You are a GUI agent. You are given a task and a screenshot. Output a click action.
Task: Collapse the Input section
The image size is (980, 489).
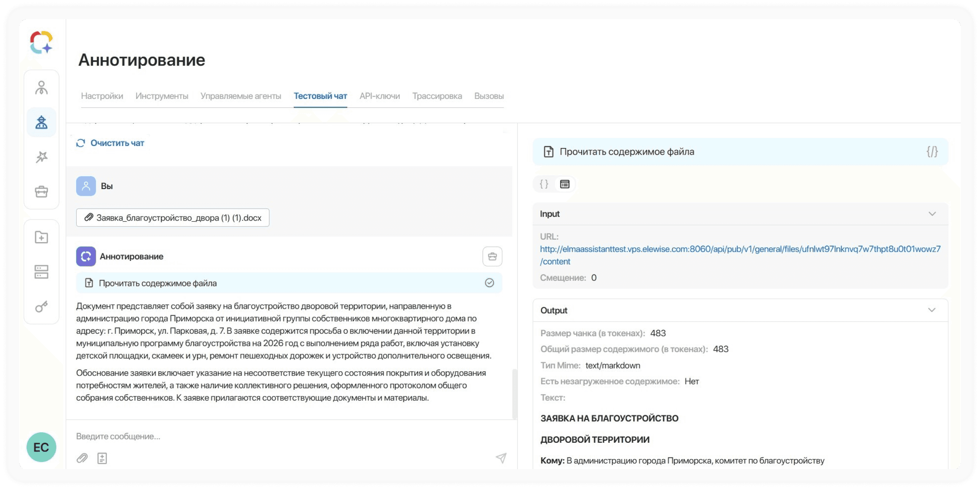coord(932,214)
